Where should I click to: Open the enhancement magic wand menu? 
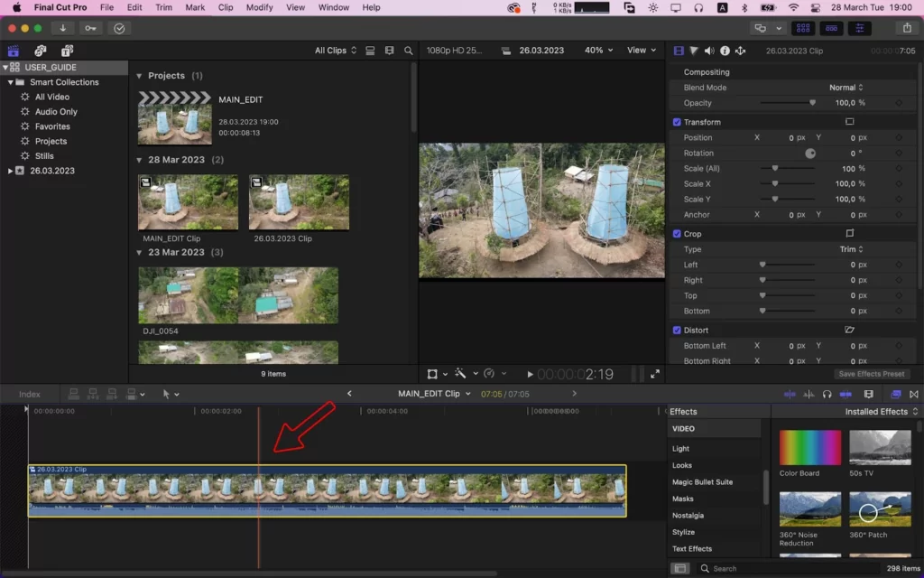click(465, 374)
